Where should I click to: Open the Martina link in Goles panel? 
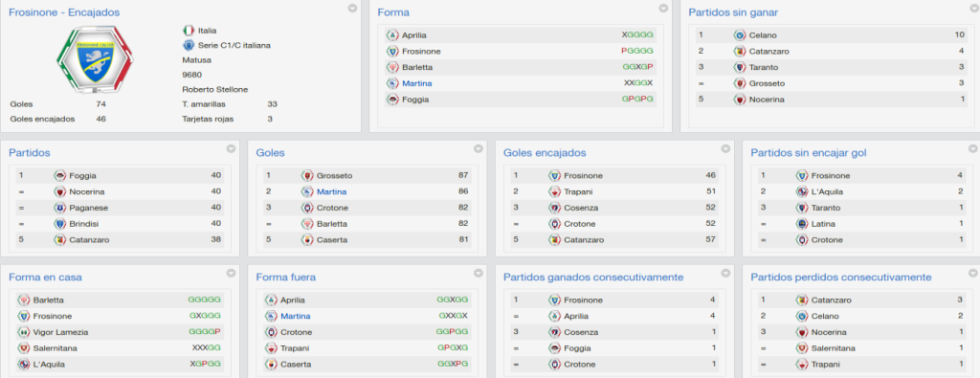331,191
